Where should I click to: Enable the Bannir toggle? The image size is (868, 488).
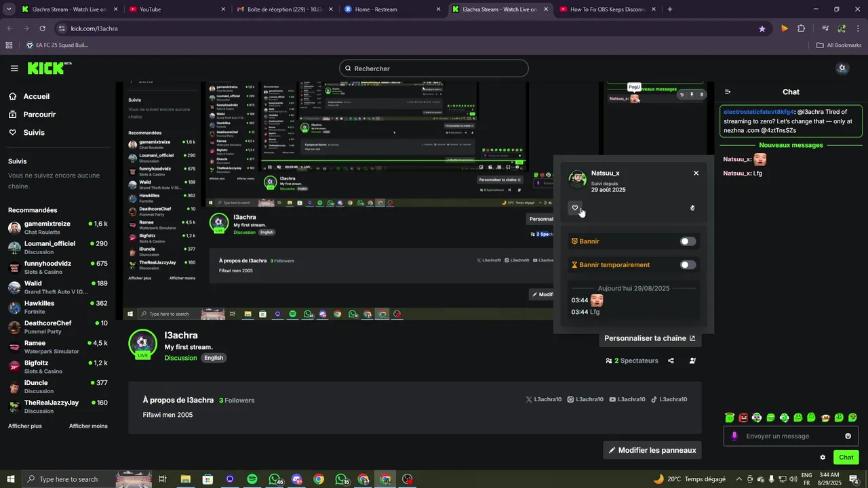(x=688, y=241)
